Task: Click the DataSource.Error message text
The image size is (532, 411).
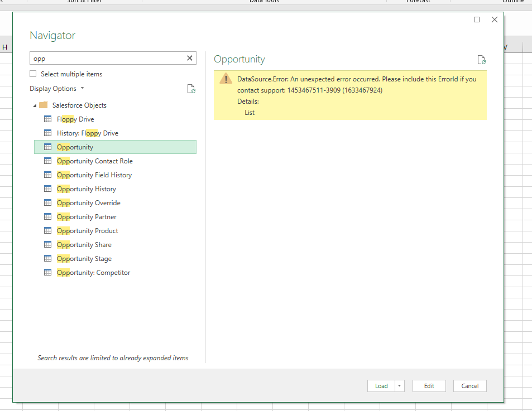Action: click(357, 84)
